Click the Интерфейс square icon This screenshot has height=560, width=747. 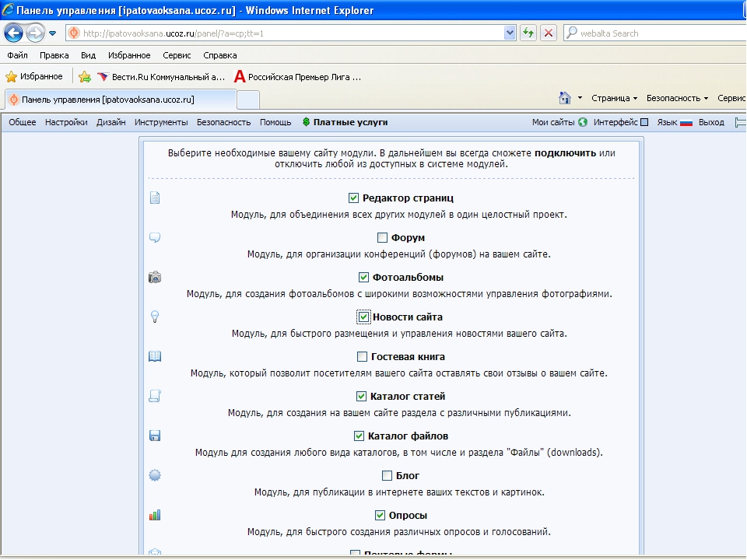(x=644, y=122)
